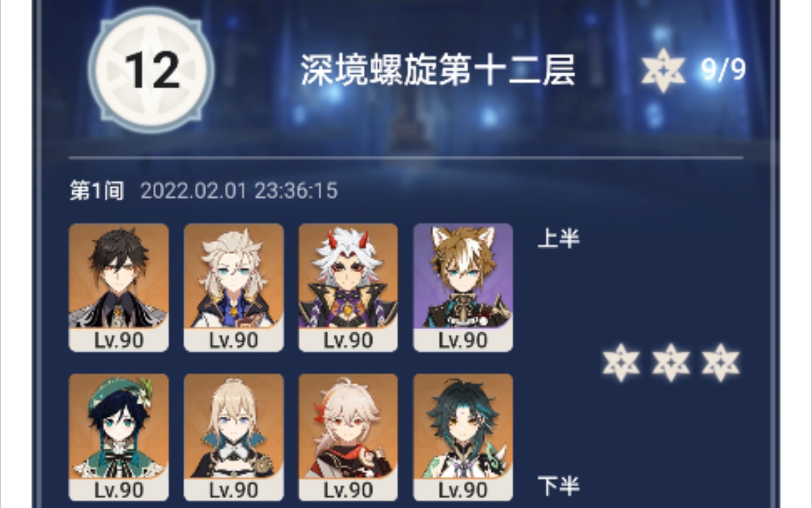Click the last chamber star icon
Viewport: 812px width, 508px height.
click(x=720, y=363)
